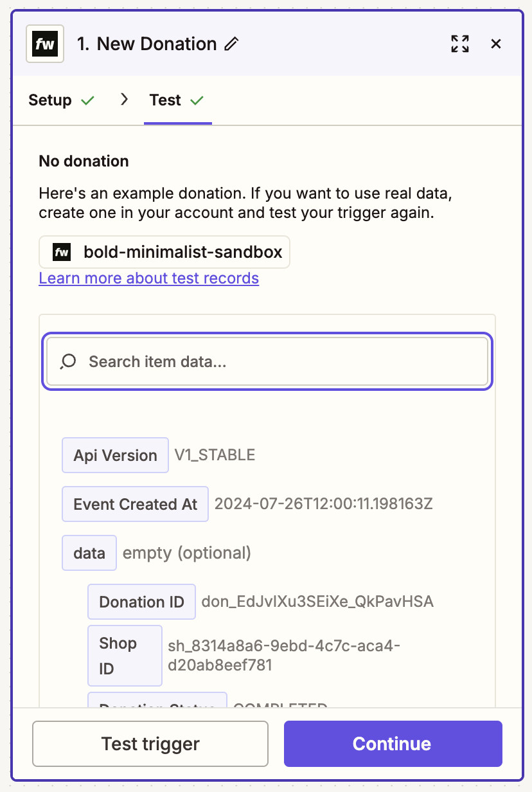
Task: Click the green checkmark beside Setup
Action: [x=88, y=101]
